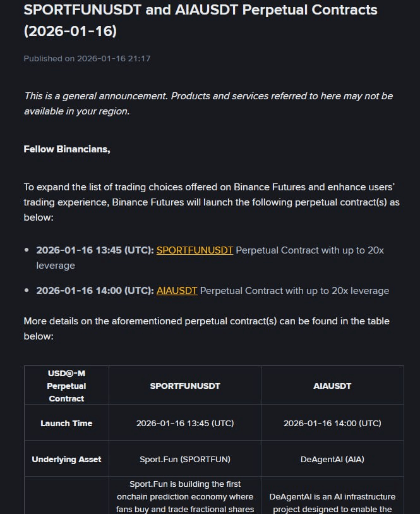Select the Sport.Fun (SPORTFUN) table cell

click(x=185, y=459)
